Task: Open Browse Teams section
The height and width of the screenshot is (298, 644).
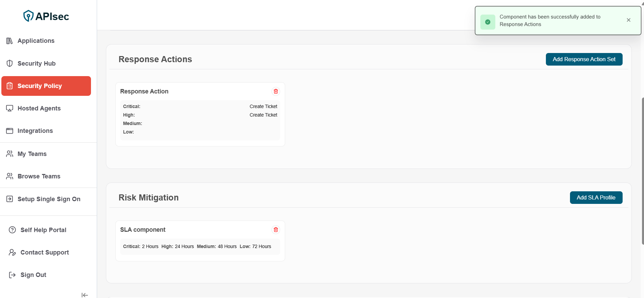Action: pyautogui.click(x=39, y=176)
